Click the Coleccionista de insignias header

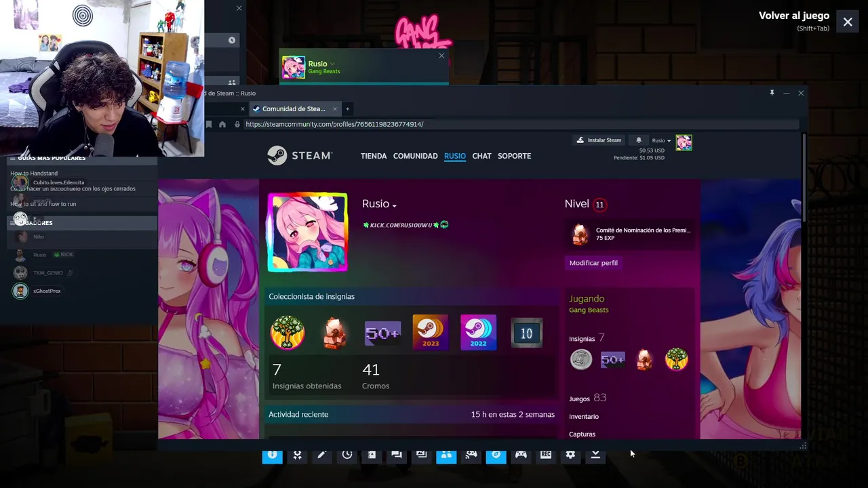(x=311, y=296)
